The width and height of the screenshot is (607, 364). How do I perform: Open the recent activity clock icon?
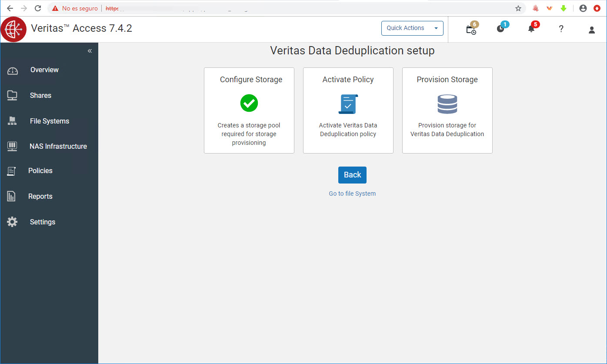(501, 29)
